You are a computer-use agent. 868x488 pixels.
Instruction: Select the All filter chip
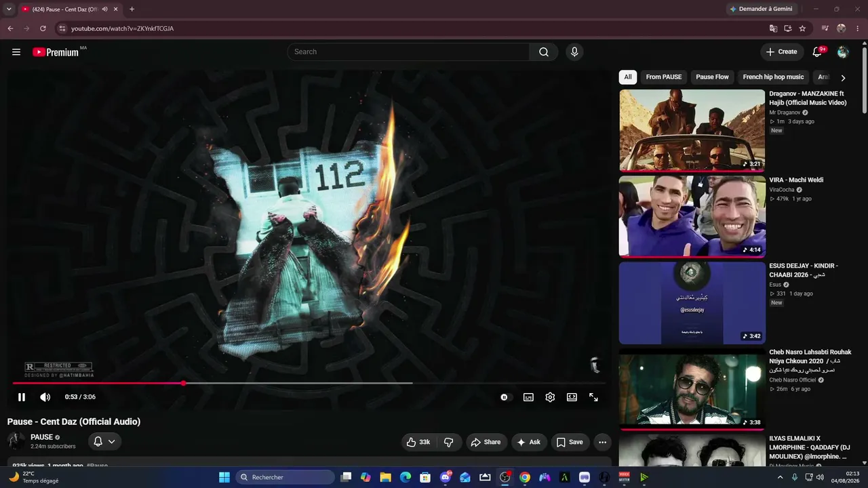click(628, 77)
